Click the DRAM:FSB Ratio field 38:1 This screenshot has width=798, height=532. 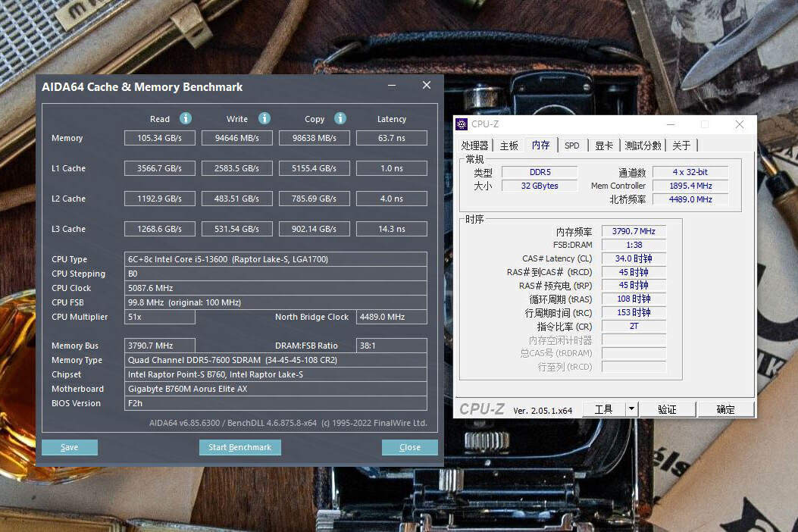(x=392, y=346)
